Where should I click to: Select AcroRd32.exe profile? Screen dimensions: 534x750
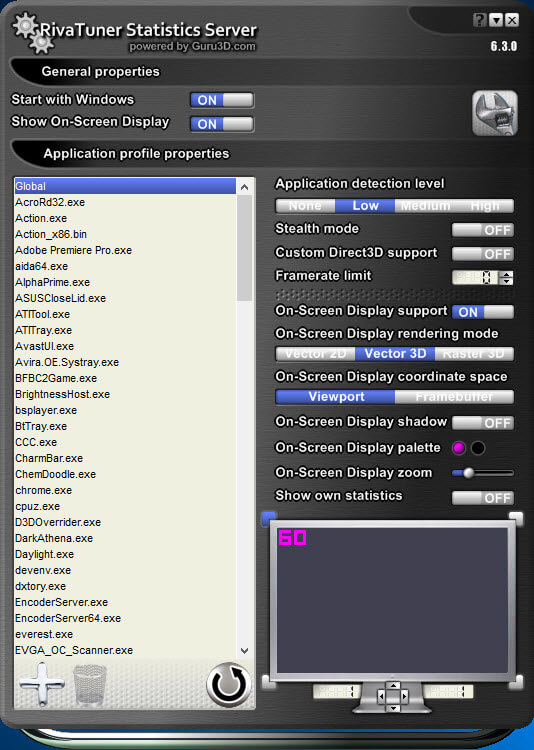(x=125, y=202)
